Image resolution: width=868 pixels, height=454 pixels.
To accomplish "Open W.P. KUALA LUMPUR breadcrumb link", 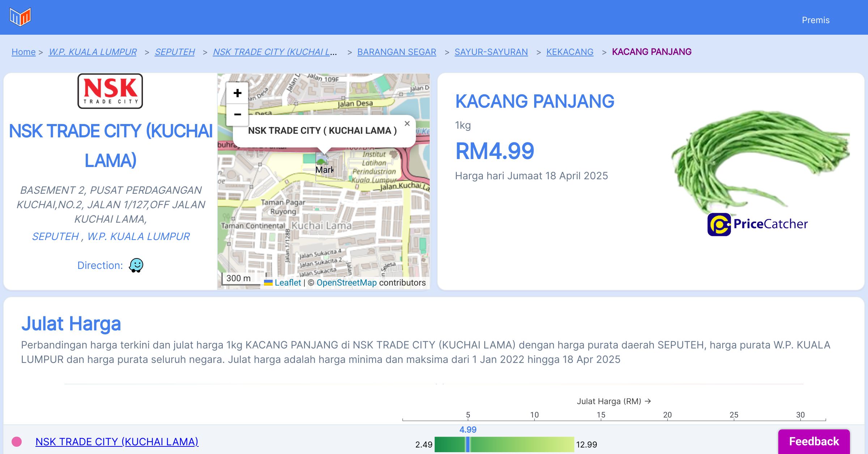I will pos(93,52).
